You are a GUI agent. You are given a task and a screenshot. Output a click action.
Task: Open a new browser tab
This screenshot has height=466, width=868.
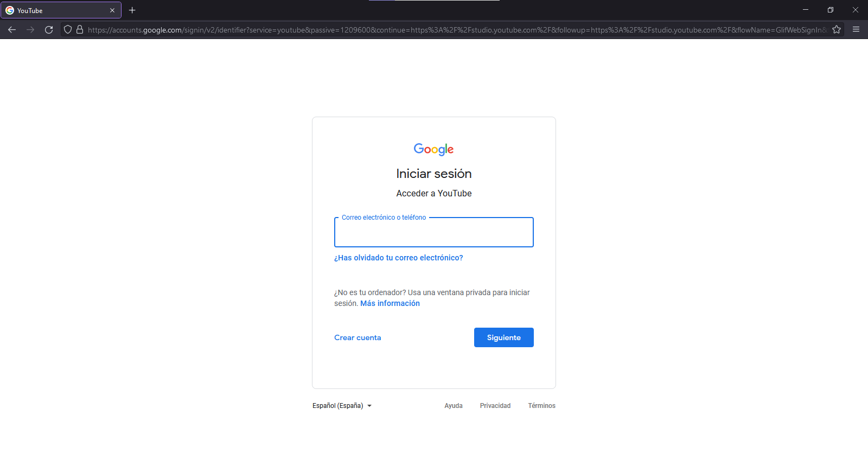tap(132, 10)
